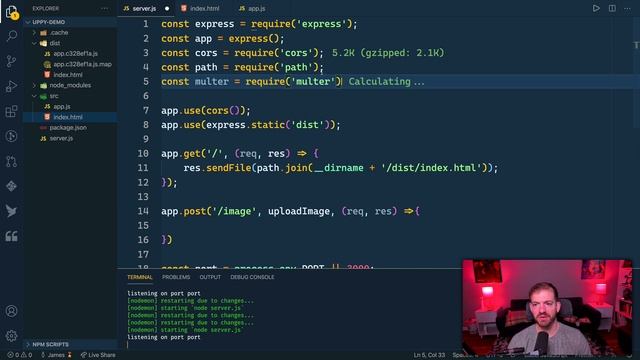
Task: Open Source Control view
Action: tap(11, 61)
